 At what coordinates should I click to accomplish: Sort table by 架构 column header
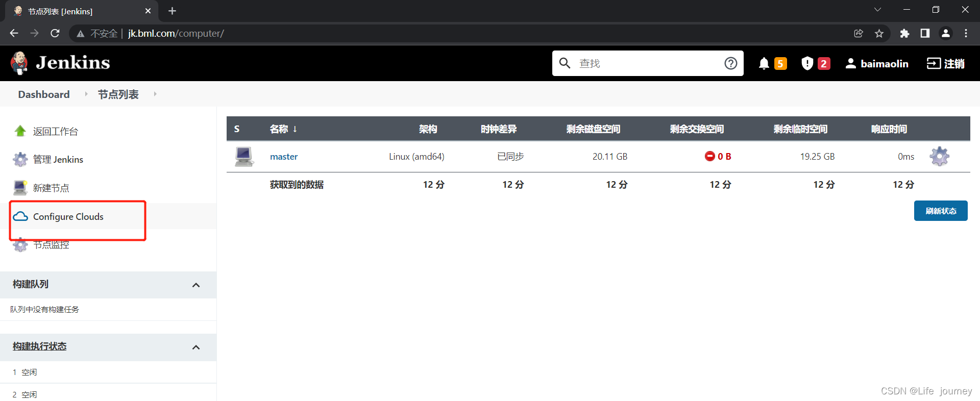click(x=428, y=129)
